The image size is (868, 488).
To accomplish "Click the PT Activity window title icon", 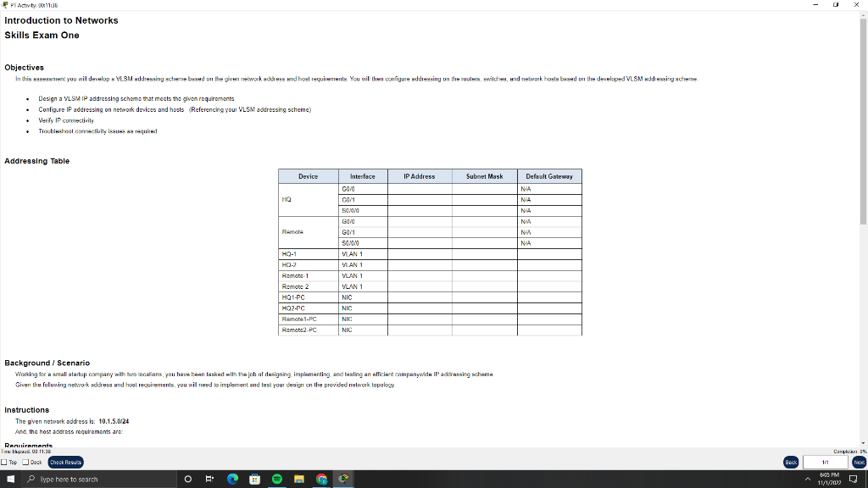I will point(6,5).
